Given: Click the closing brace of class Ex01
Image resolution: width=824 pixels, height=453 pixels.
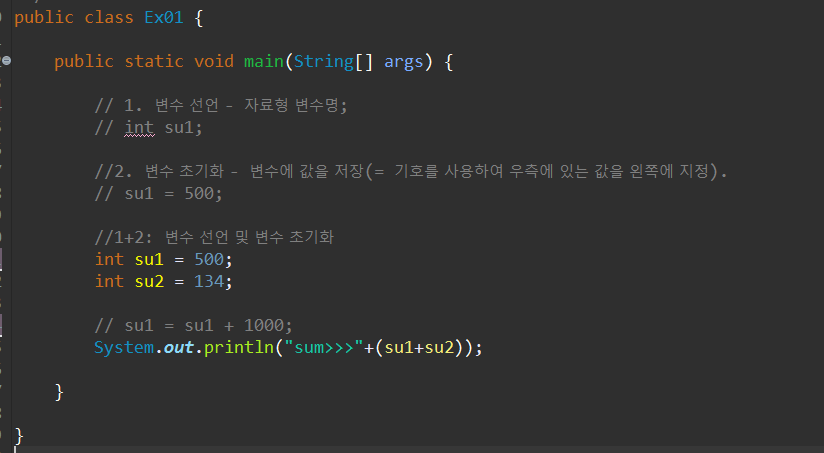Looking at the screenshot, I should (19, 436).
